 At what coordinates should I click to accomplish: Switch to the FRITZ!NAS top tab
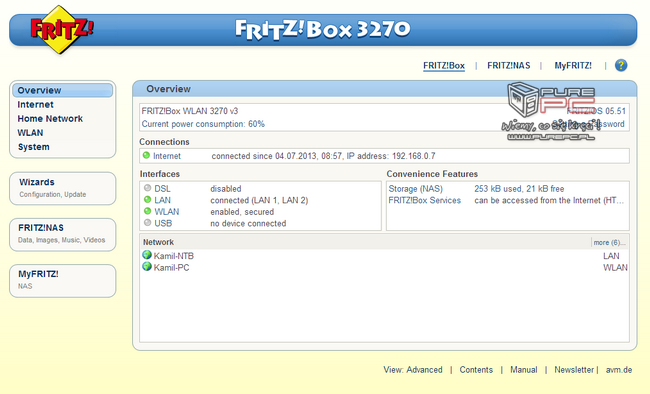tap(509, 66)
